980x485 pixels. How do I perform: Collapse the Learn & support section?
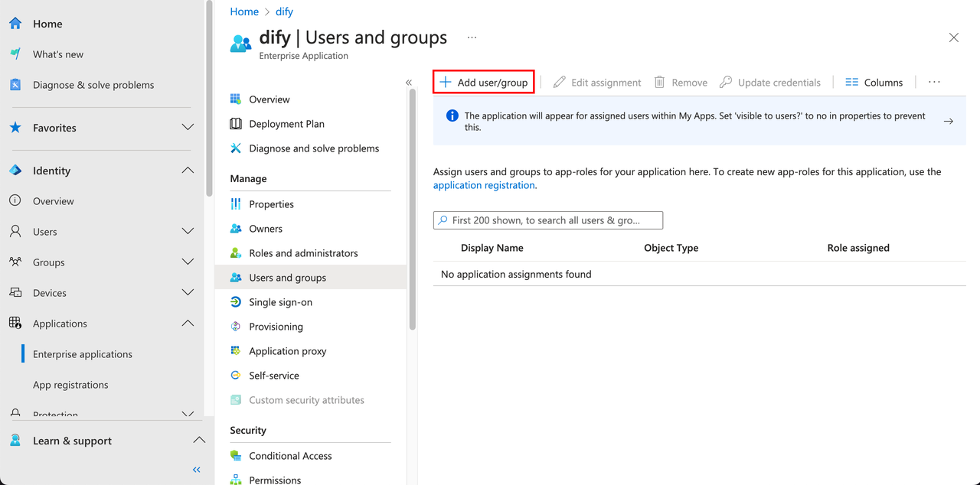point(199,441)
